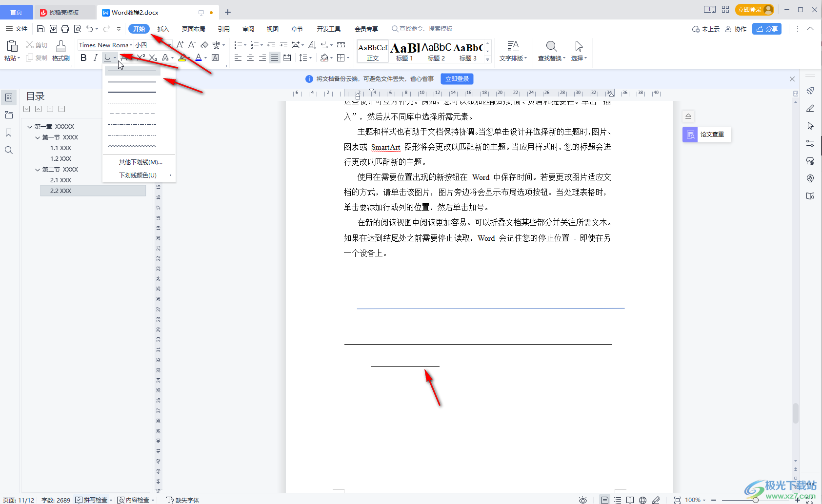822x504 pixels.
Task: Click the Clear formatting eraser icon
Action: pyautogui.click(x=204, y=45)
